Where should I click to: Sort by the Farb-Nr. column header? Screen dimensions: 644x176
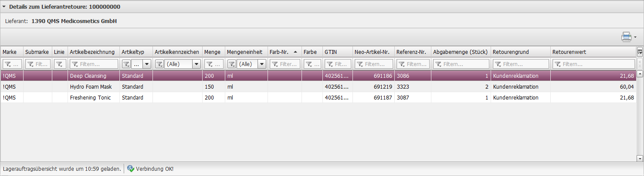(285, 52)
